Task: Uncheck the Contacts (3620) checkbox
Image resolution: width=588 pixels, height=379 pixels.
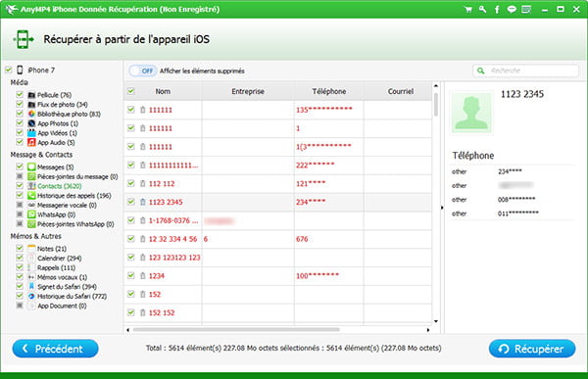Action: pyautogui.click(x=20, y=185)
